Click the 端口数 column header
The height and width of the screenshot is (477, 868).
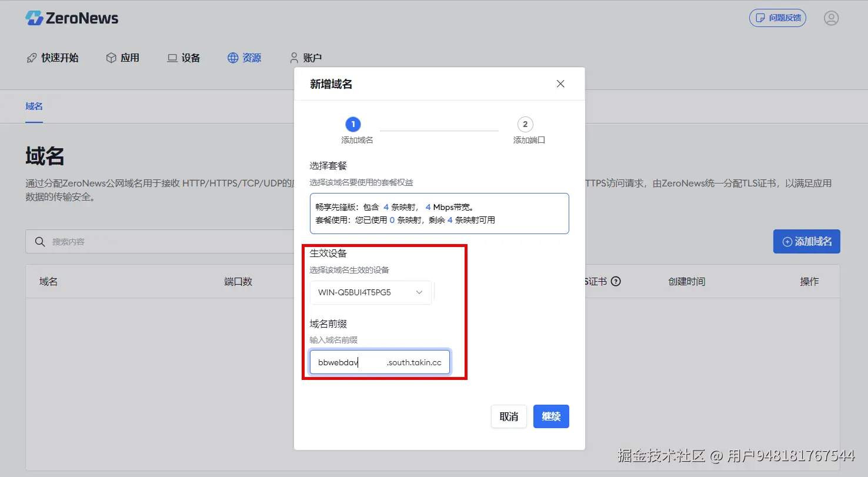(238, 282)
